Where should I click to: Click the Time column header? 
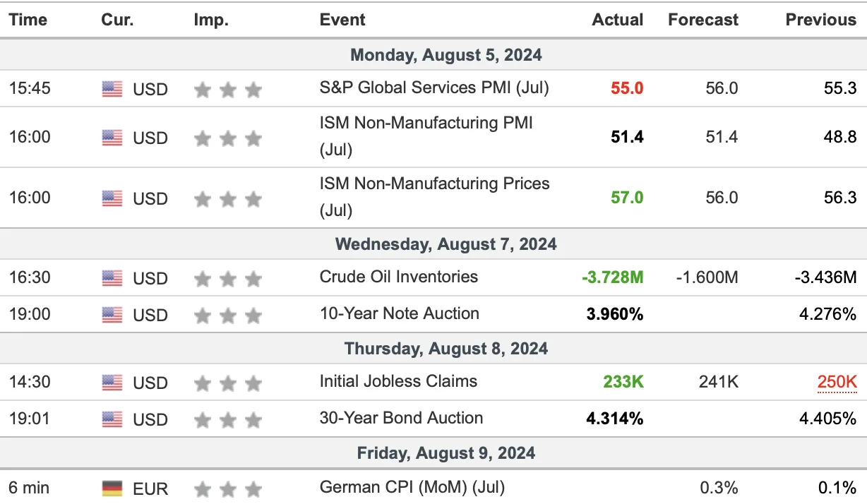coord(28,20)
